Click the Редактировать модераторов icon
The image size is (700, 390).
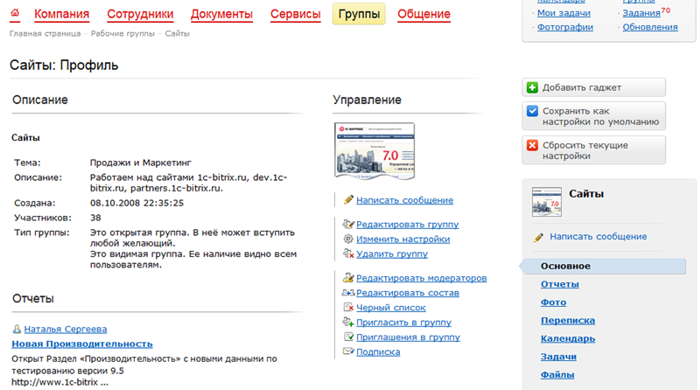pyautogui.click(x=348, y=278)
